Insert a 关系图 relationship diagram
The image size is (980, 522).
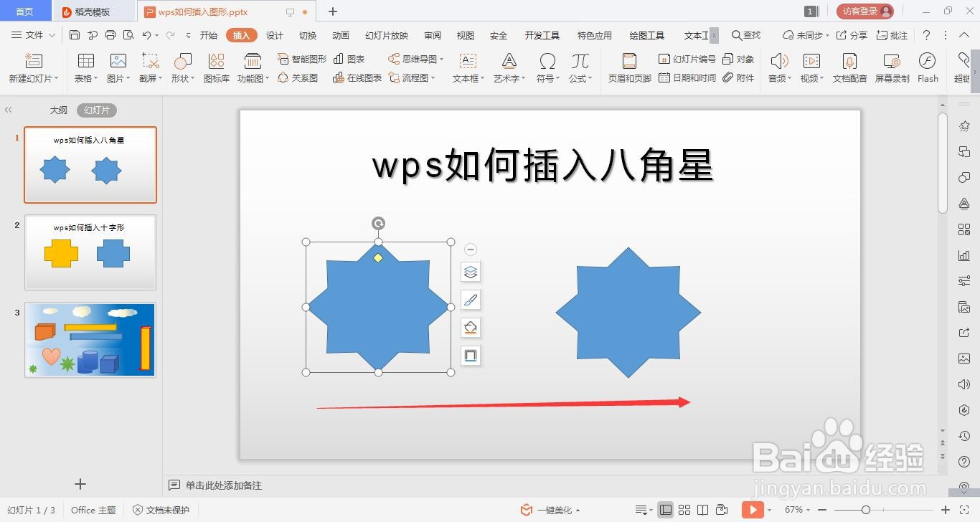click(298, 77)
